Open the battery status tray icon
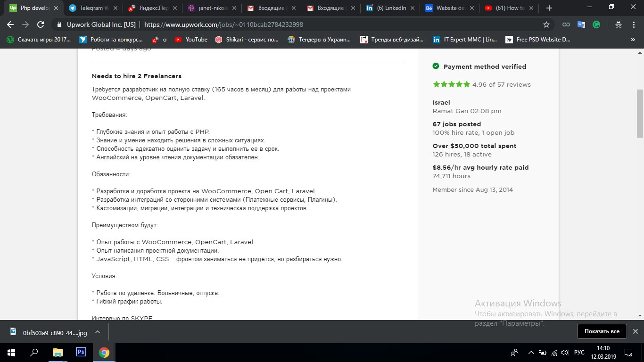This screenshot has width=644, height=362. (543, 353)
